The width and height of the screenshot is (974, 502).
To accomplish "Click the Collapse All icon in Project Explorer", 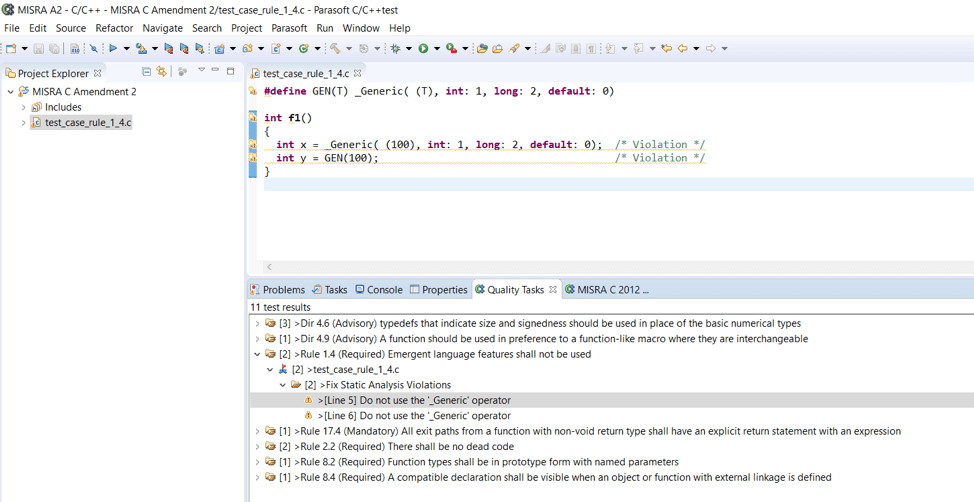I will (146, 72).
